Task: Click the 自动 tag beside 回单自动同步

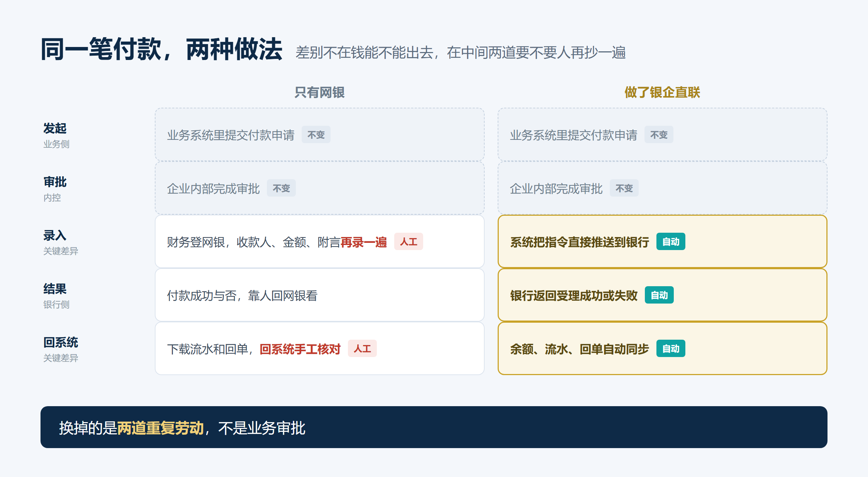Action: 671,348
